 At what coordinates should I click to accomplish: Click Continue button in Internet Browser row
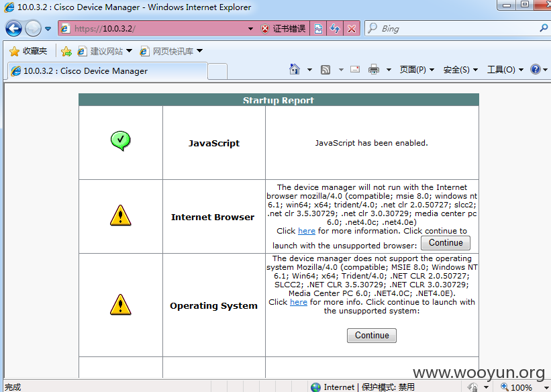[x=446, y=242]
